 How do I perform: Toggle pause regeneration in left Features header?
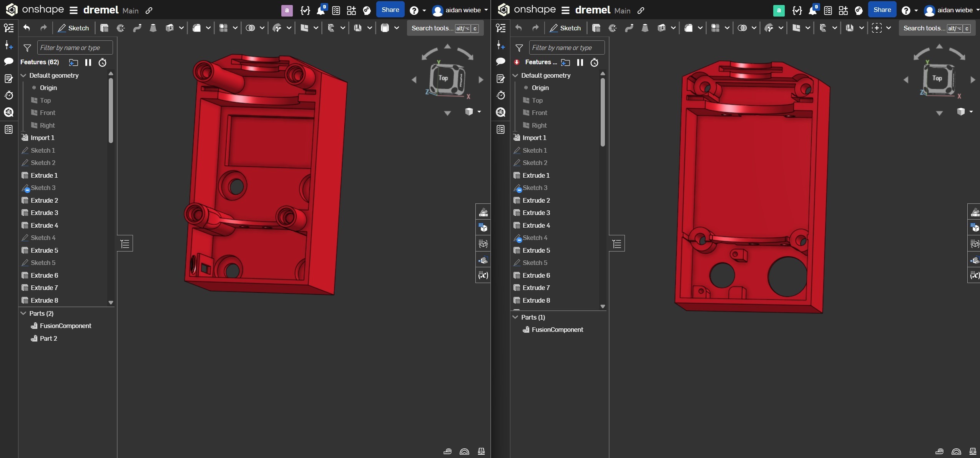[88, 62]
